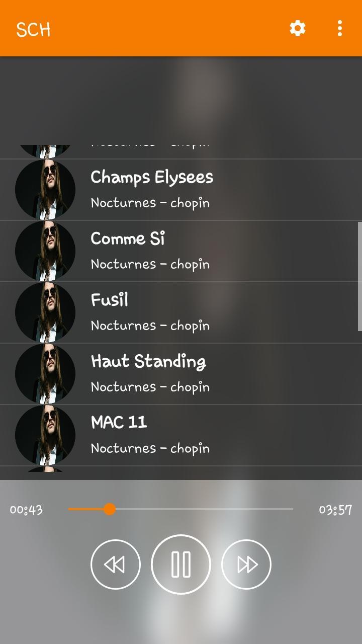Play the song Comme Si
362x644 pixels.
coord(181,252)
